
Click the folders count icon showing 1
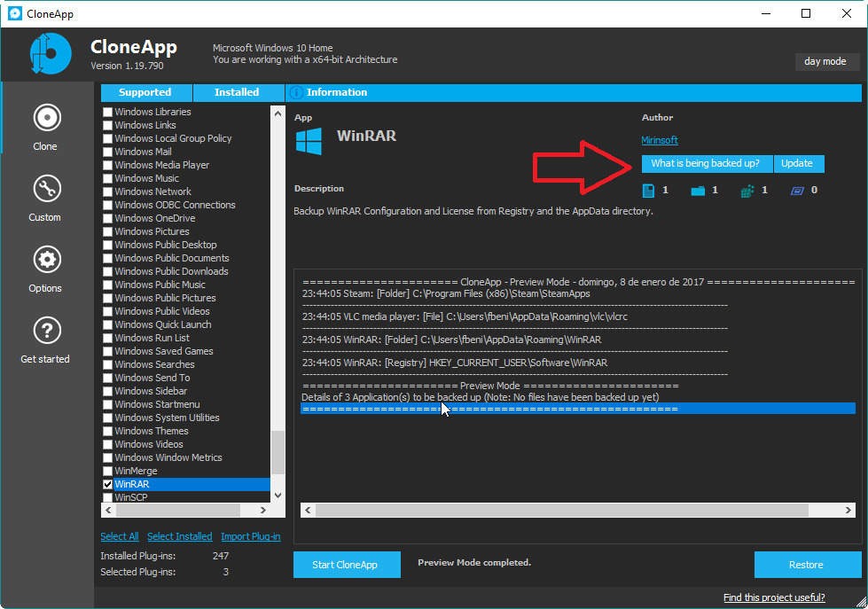tap(701, 190)
